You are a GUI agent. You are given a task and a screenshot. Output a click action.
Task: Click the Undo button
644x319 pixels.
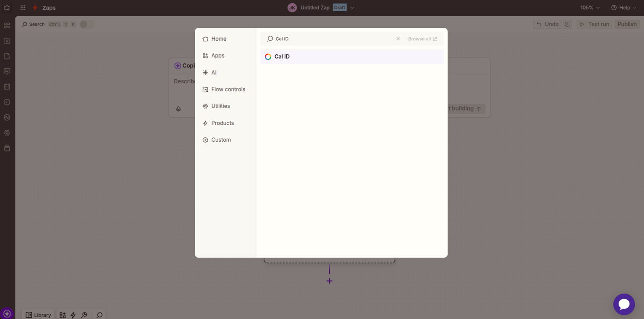547,24
